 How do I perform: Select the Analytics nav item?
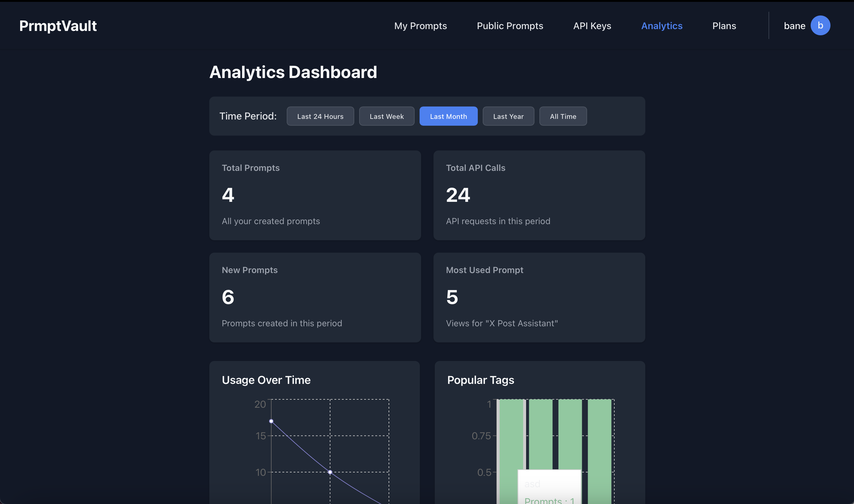[x=661, y=26]
